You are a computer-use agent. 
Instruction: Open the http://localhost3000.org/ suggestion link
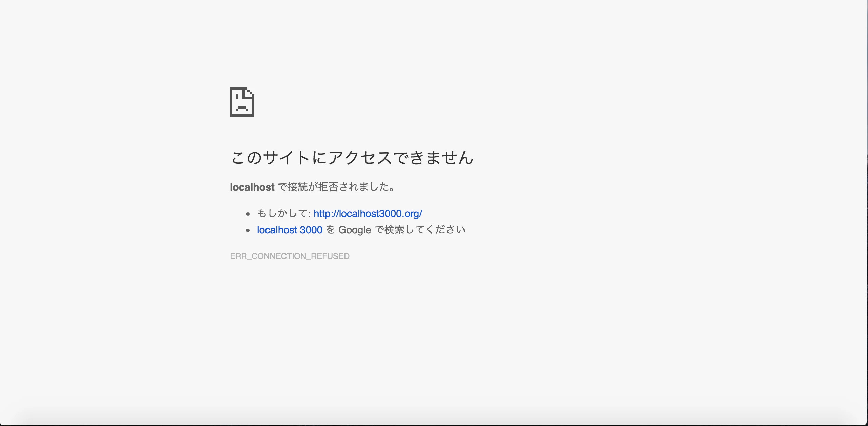[368, 214]
